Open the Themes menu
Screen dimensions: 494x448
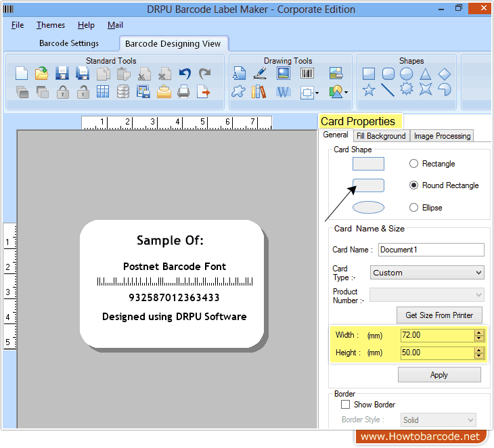50,25
